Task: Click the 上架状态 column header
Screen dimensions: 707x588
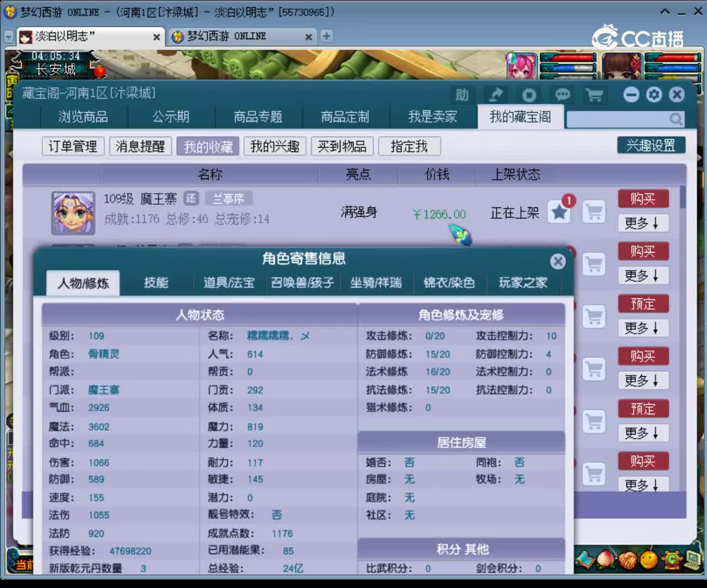Action: click(516, 175)
